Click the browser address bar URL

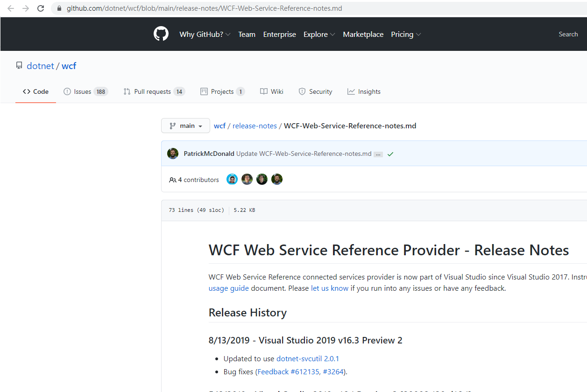pyautogui.click(x=205, y=8)
